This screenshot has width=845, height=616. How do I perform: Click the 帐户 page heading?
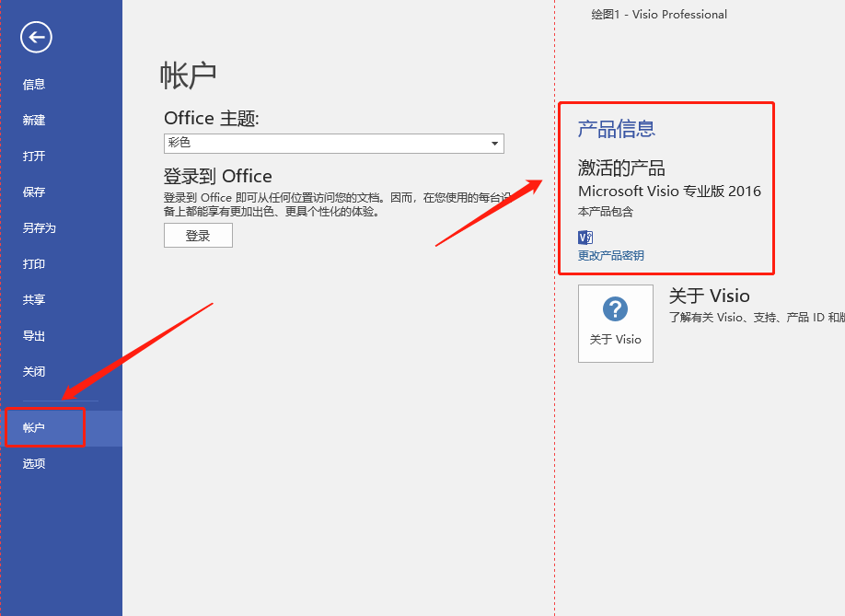pos(188,76)
